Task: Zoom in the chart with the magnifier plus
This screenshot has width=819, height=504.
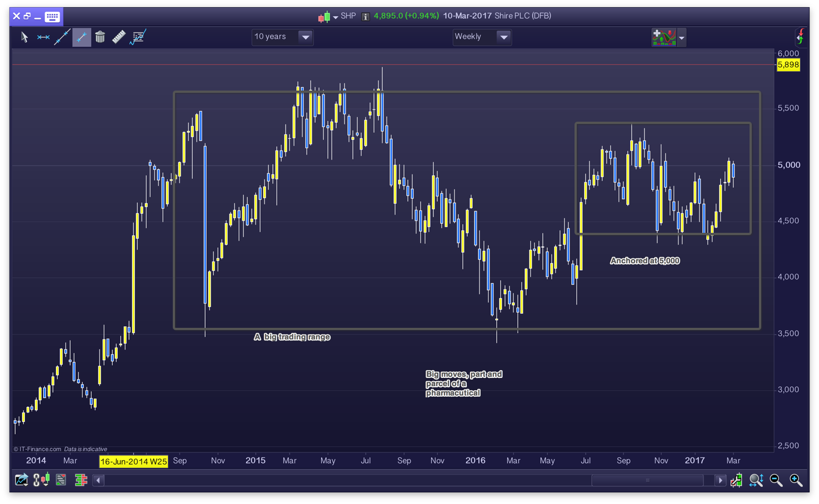Action: pos(796,481)
